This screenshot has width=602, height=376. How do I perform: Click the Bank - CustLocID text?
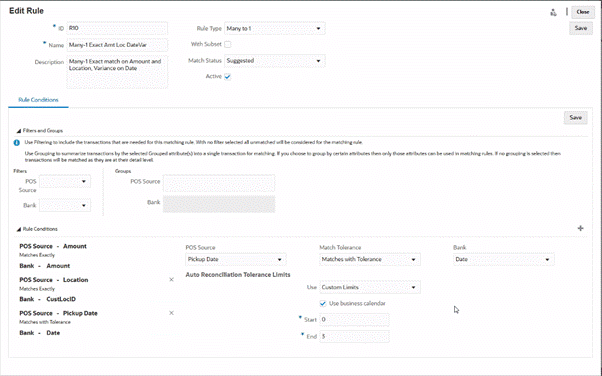[48, 299]
